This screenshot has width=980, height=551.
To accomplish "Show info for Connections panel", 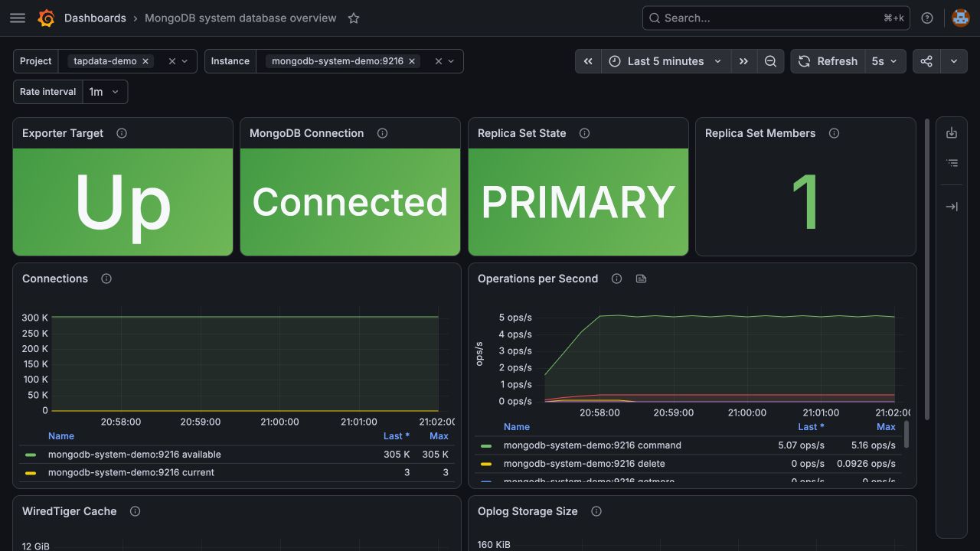I will (x=106, y=279).
